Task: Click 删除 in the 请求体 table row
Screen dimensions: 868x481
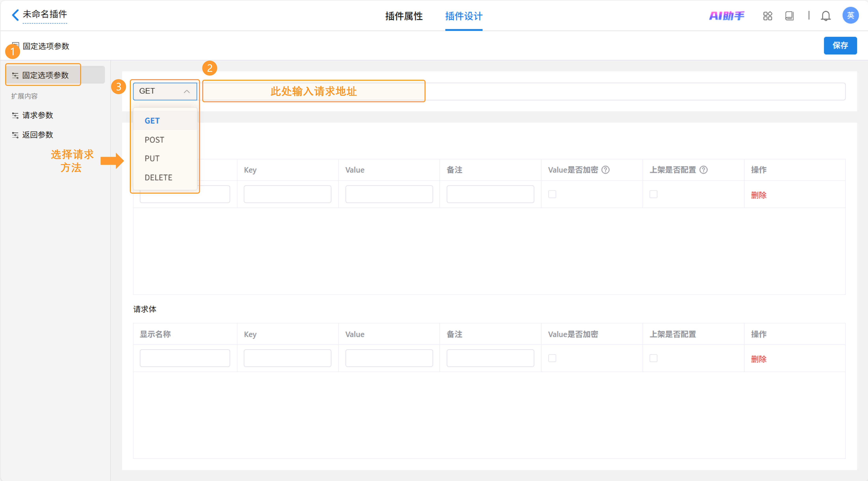Action: (x=759, y=359)
